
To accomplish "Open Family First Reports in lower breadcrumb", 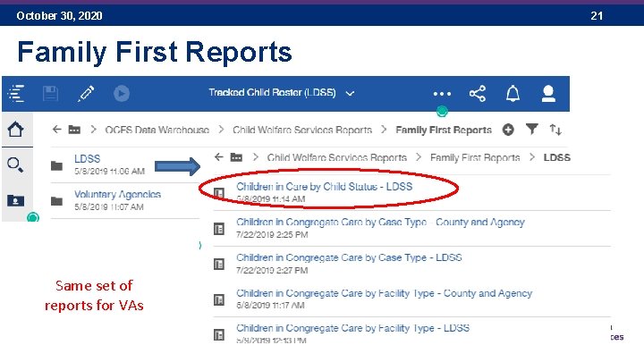I will pos(475,157).
